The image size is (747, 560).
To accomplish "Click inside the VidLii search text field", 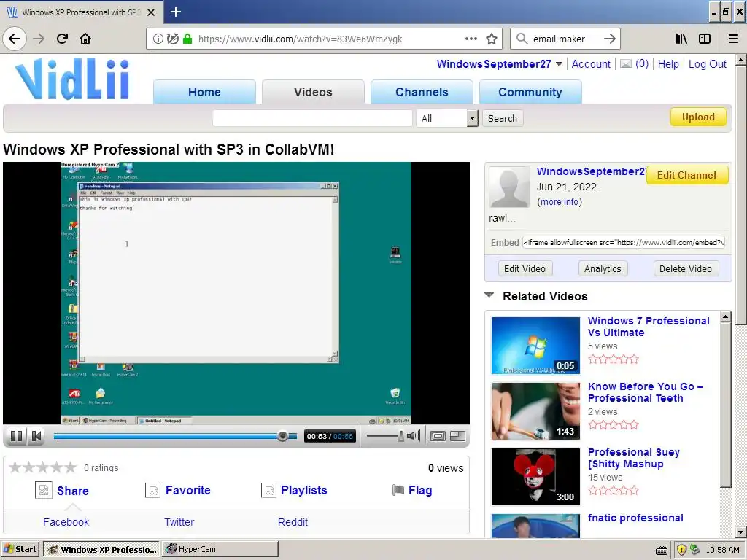I will coord(312,118).
